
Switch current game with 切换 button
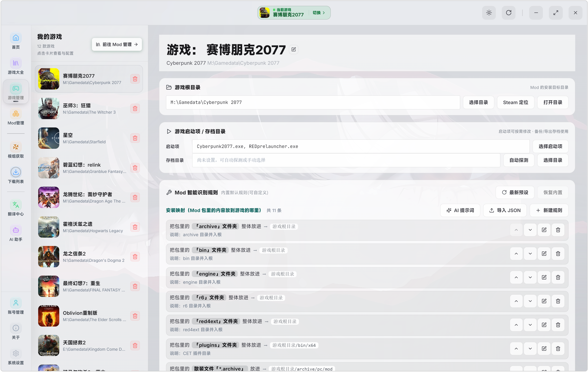(x=319, y=13)
